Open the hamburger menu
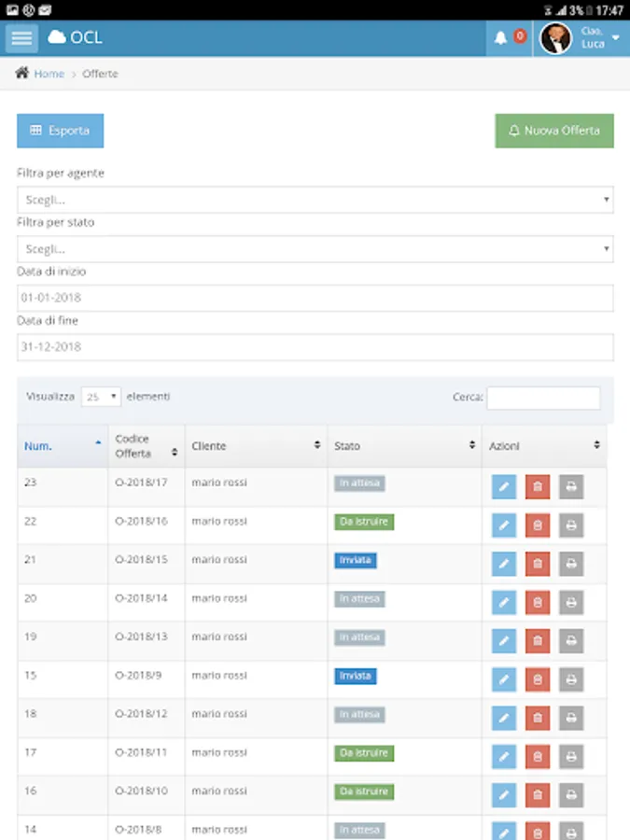The width and height of the screenshot is (630, 840). (x=22, y=38)
